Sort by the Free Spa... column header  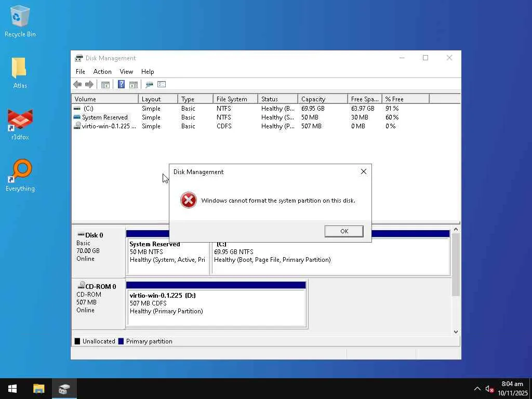[365, 99]
